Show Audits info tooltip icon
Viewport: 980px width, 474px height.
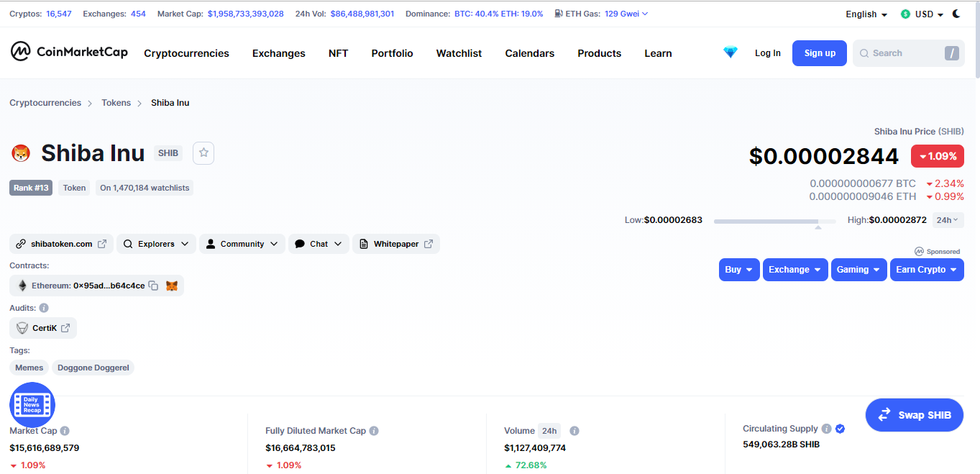[44, 308]
